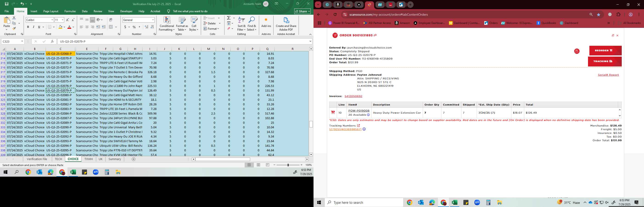Toggle Bottom Align in Alignment group

click(92, 20)
